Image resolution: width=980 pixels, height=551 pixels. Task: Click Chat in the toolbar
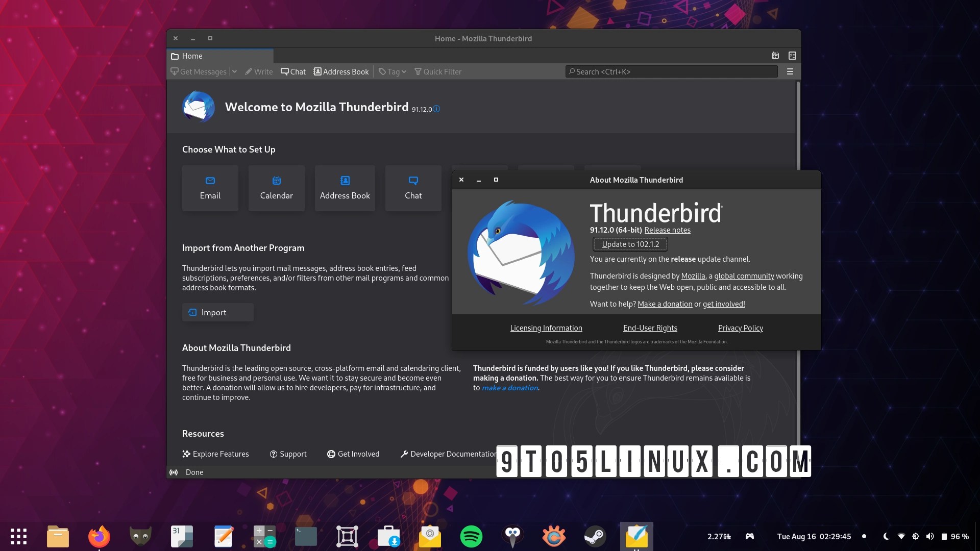(293, 72)
